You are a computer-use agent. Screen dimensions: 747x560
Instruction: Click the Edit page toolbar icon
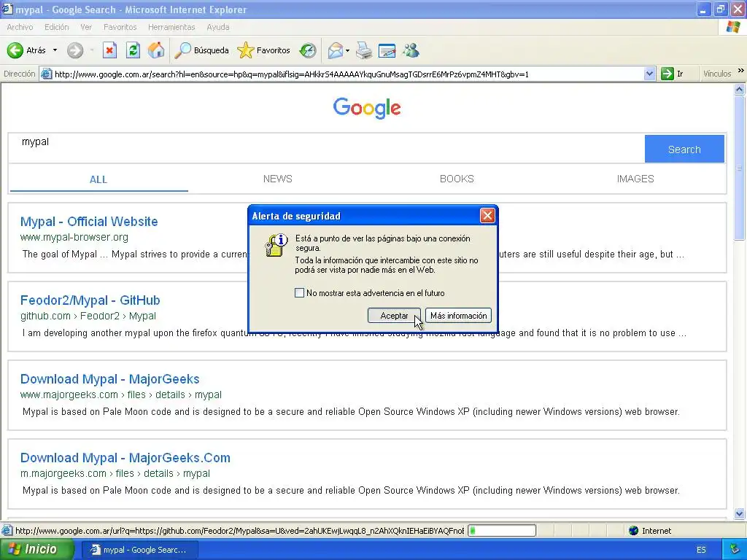pyautogui.click(x=387, y=50)
